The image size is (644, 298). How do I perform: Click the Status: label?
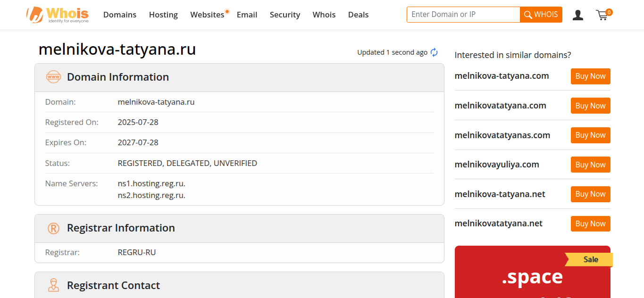(x=57, y=163)
